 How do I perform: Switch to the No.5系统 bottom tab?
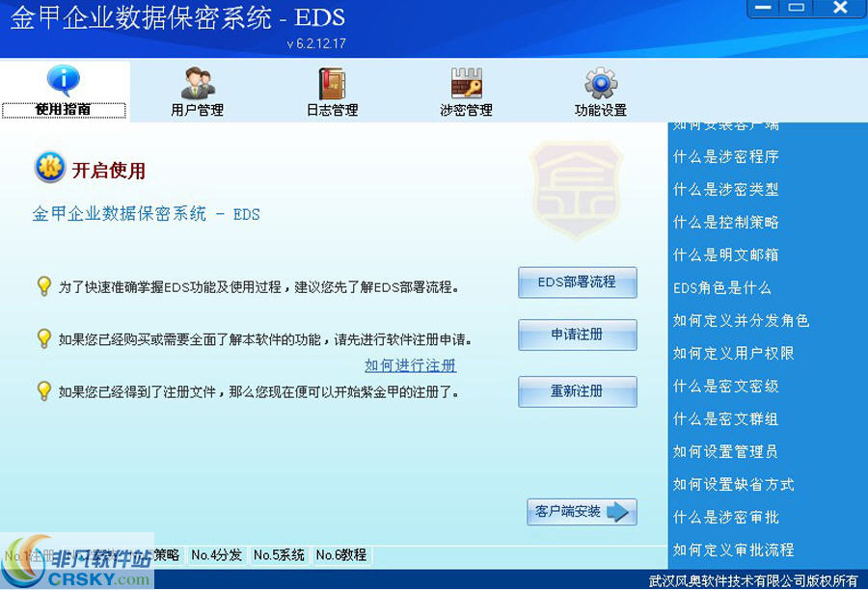[279, 555]
